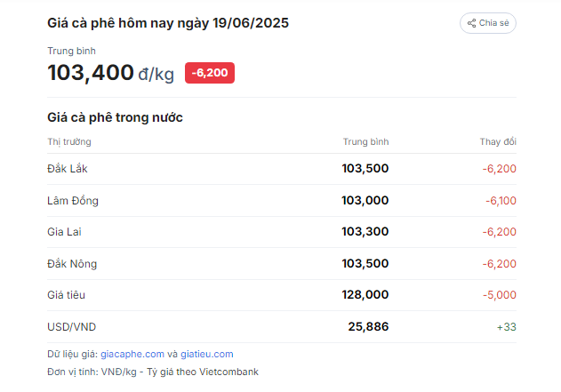Click the Thay đổi column header

(498, 142)
